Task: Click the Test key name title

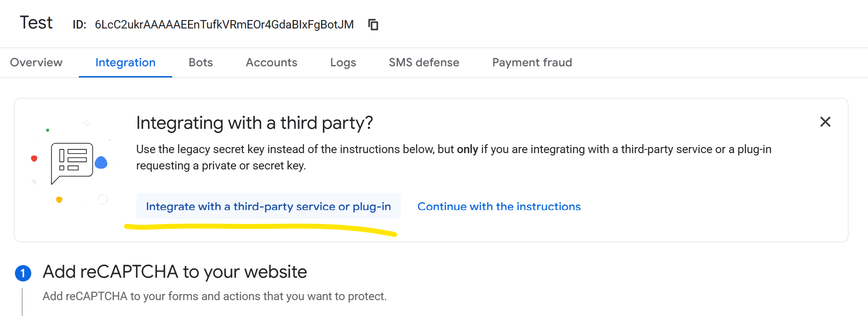Action: [36, 23]
